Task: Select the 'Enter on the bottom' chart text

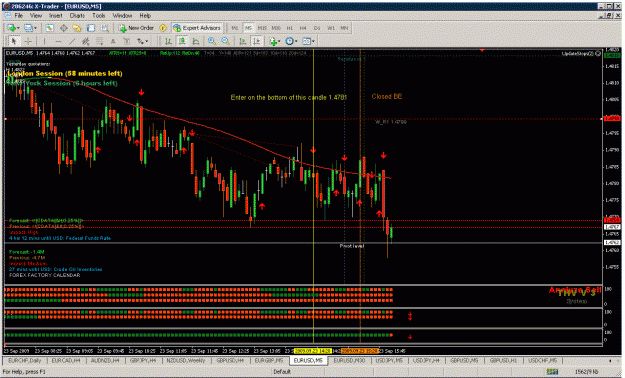Action: [289, 97]
